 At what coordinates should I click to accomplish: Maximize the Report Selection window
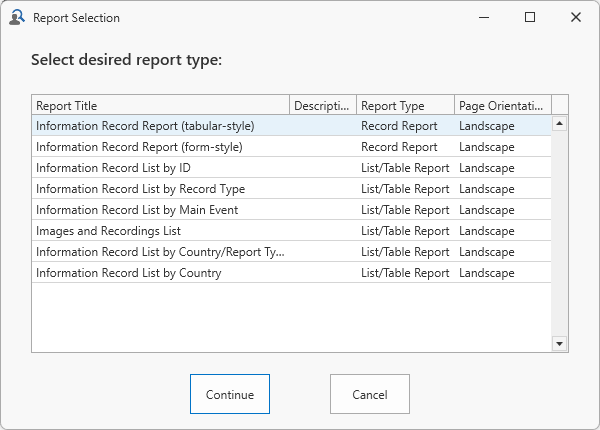point(530,17)
